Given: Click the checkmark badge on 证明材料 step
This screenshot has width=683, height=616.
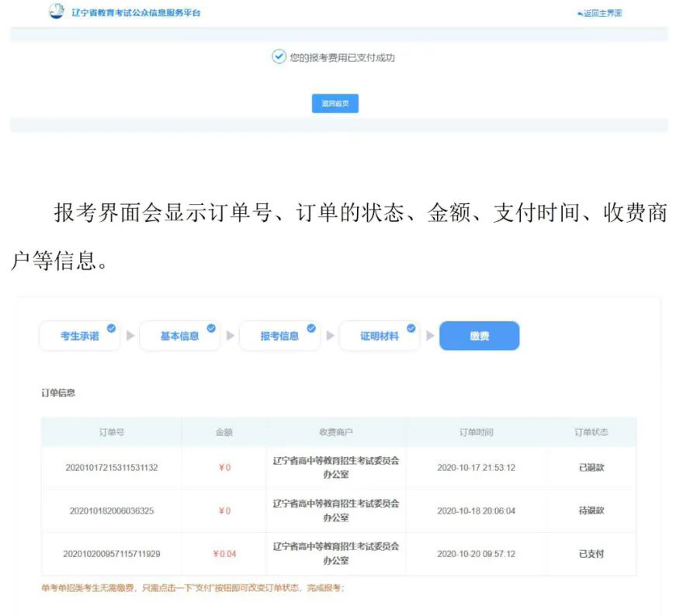Looking at the screenshot, I should click(x=411, y=328).
